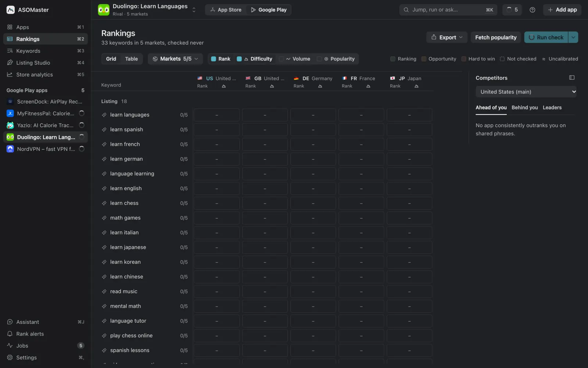Image resolution: width=588 pixels, height=368 pixels.
Task: Switch to the Leaders tab
Action: coord(552,107)
